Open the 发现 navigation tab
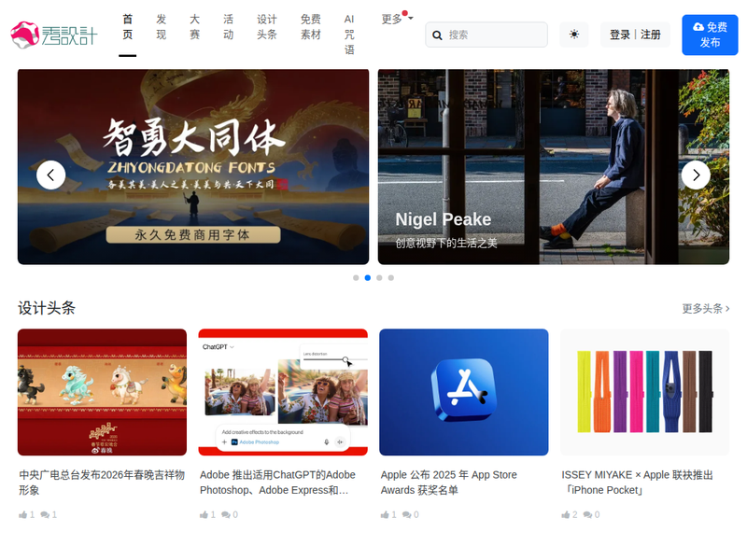The image size is (747, 560). coord(162,27)
